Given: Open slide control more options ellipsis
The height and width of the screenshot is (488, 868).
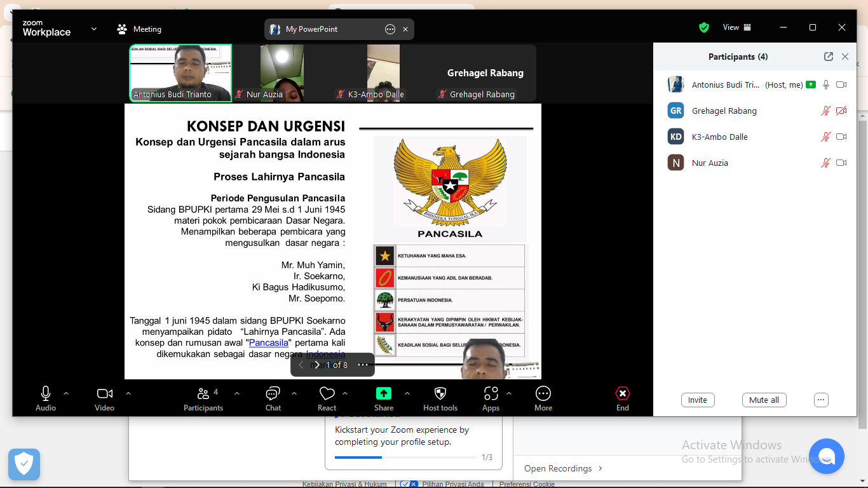Looking at the screenshot, I should [363, 365].
